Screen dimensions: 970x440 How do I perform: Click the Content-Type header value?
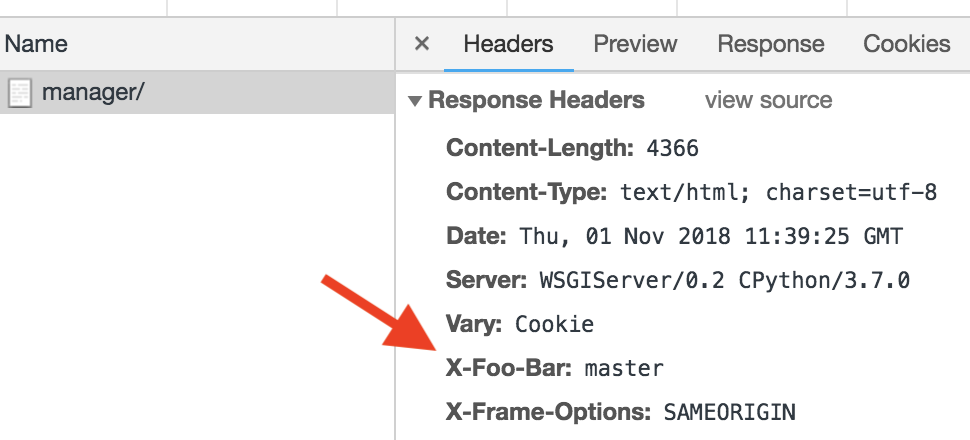(778, 193)
